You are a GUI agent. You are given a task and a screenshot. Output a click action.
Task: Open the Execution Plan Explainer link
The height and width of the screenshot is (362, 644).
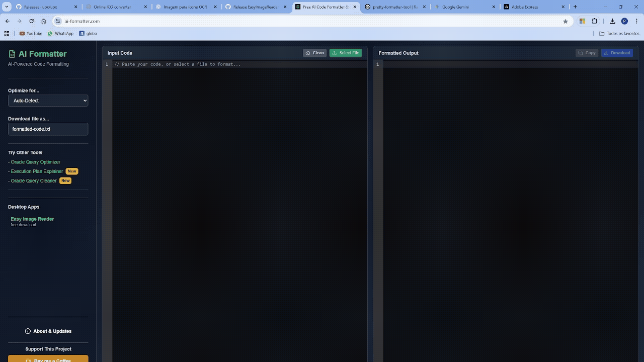(x=37, y=171)
